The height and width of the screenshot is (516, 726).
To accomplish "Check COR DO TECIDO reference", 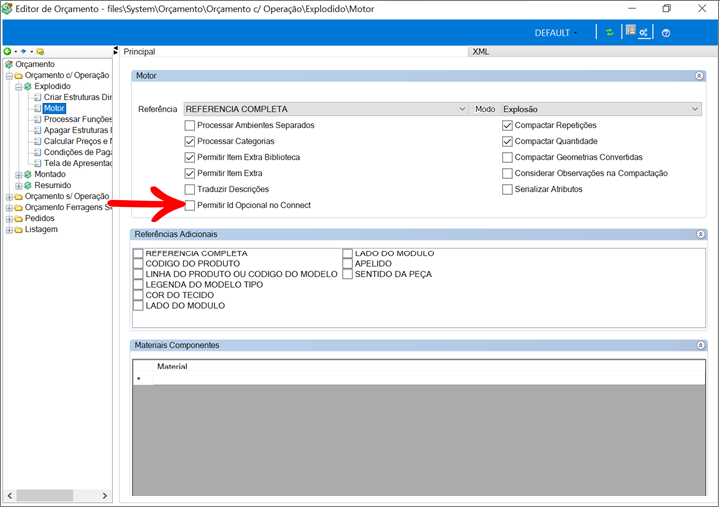I will coord(139,297).
